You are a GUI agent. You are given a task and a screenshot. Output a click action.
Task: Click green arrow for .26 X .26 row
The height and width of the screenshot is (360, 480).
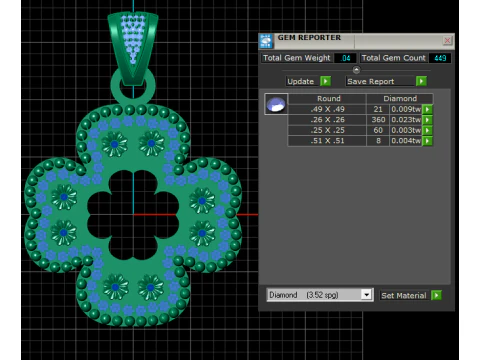coord(427,120)
